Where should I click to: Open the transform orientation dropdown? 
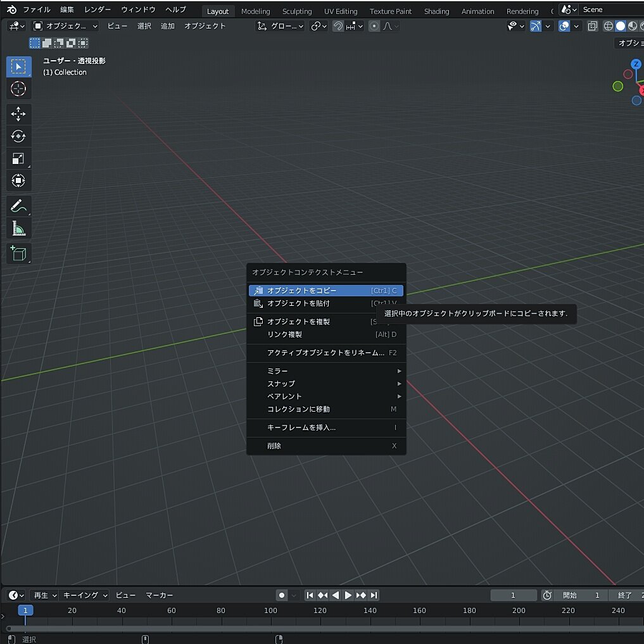coord(280,27)
